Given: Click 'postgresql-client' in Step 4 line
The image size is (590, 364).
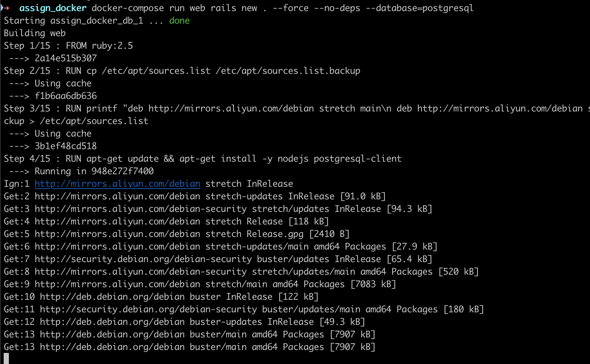Looking at the screenshot, I should (x=358, y=159).
